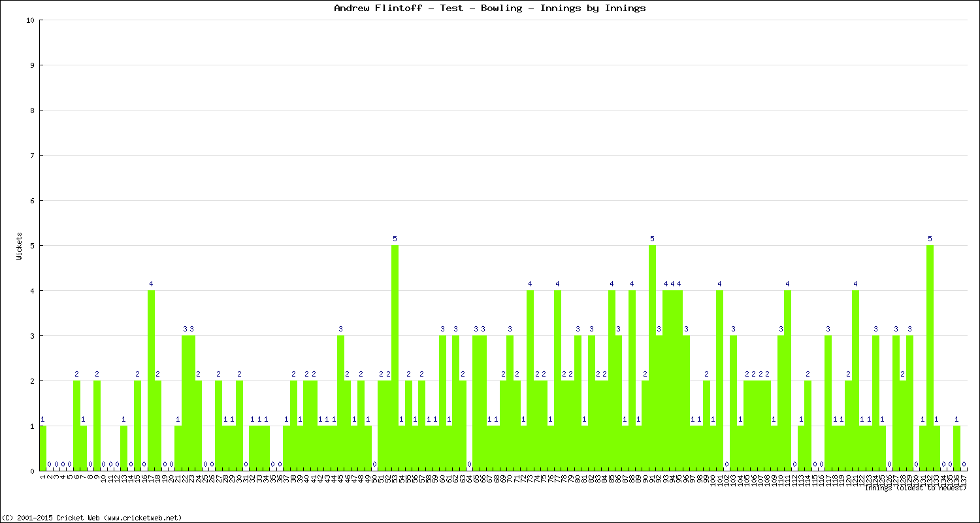Click the '4' value label above innings 17
This screenshot has width=980, height=523.
coord(151,284)
